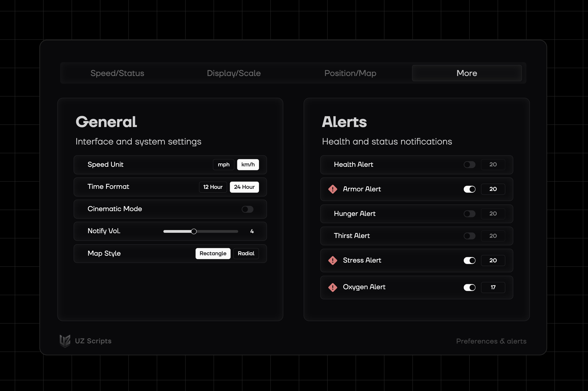Enable the Health Alert toggle
Screen dimensions: 588x391
click(469, 164)
